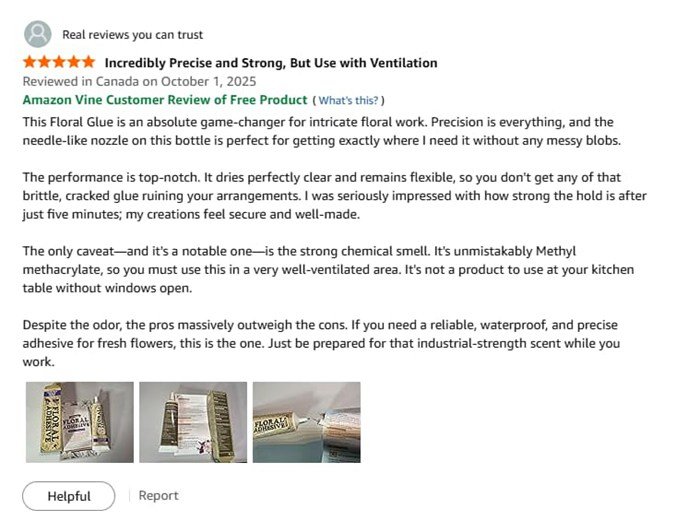Click the fourth orange rating star
700x521 pixels.
pos(74,63)
